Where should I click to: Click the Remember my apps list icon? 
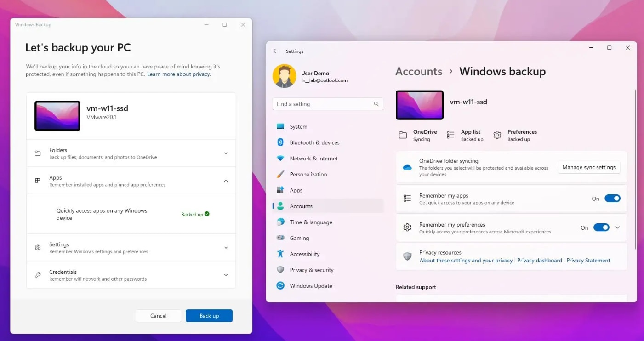(x=407, y=199)
